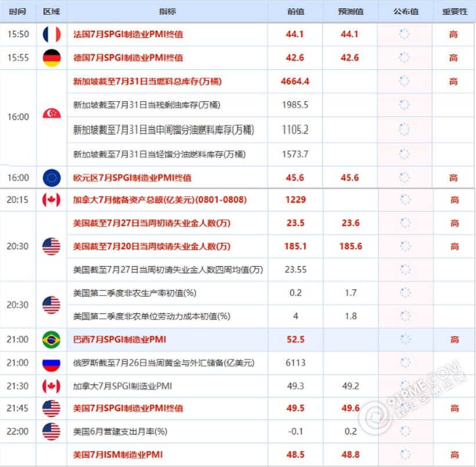
Task: Click importance 高 in the Brazil PMI row
Action: (455, 339)
